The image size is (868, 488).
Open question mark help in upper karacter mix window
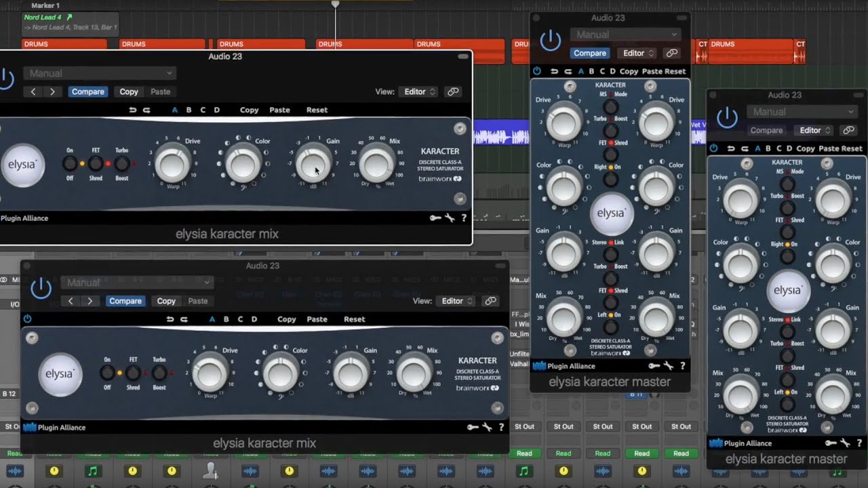pyautogui.click(x=464, y=218)
